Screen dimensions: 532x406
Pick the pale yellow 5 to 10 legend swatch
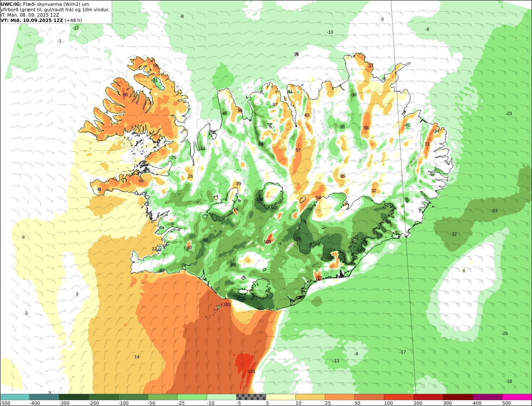281,397
